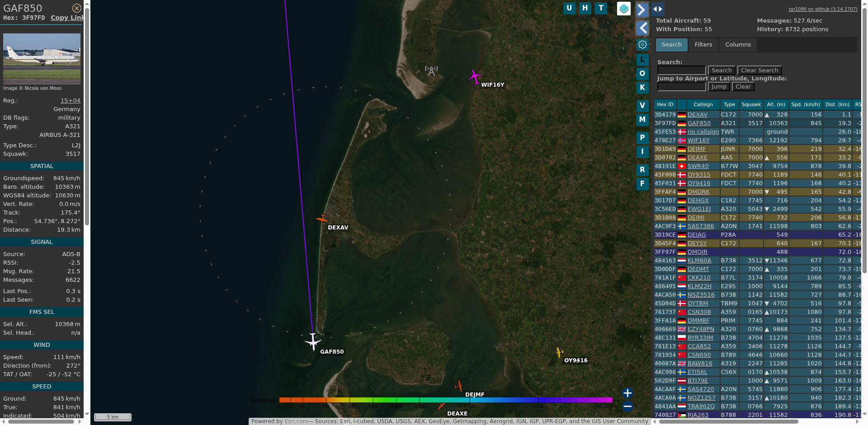The height and width of the screenshot is (425, 868).
Task: Focus the Search text field
Action: coord(681,70)
